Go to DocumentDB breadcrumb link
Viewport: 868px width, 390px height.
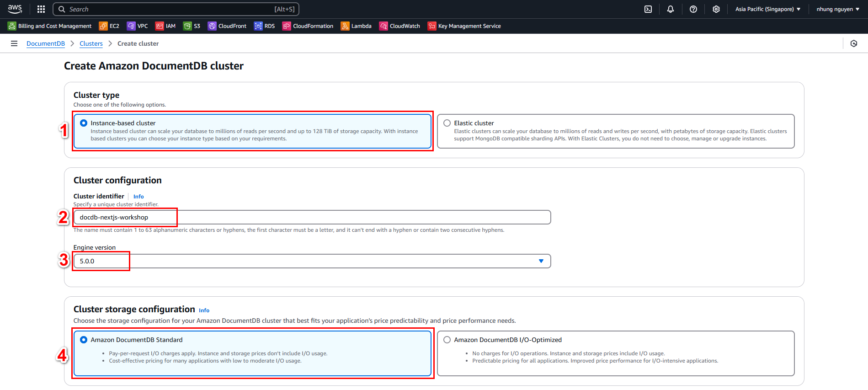(46, 43)
